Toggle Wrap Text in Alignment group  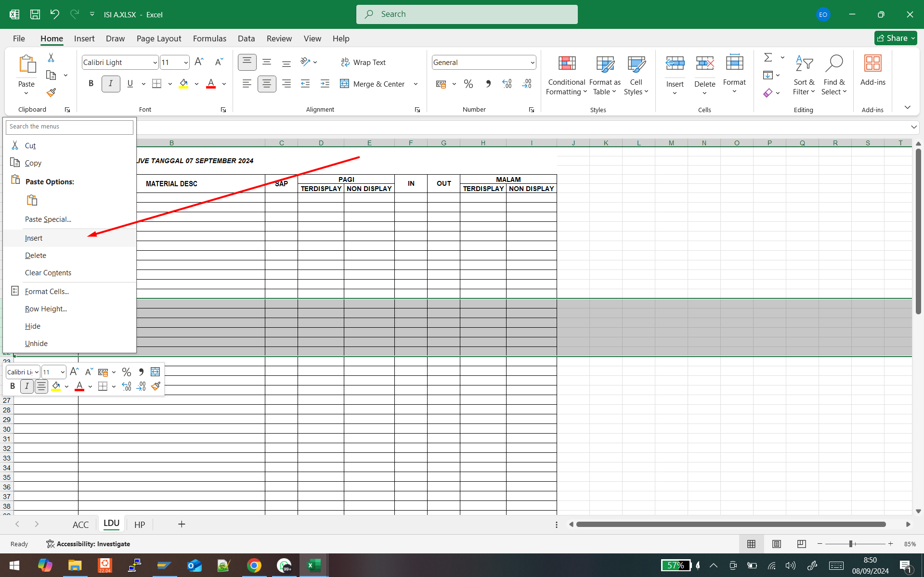pos(364,63)
